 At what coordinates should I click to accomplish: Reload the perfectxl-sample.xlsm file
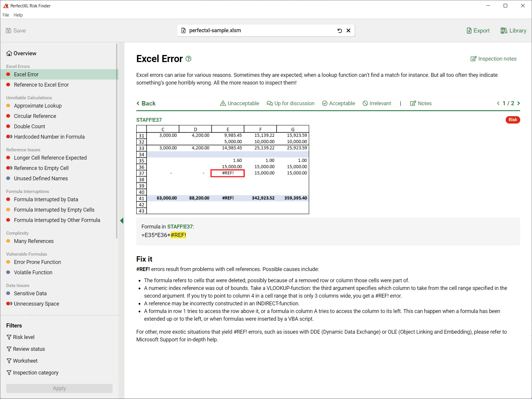(340, 31)
